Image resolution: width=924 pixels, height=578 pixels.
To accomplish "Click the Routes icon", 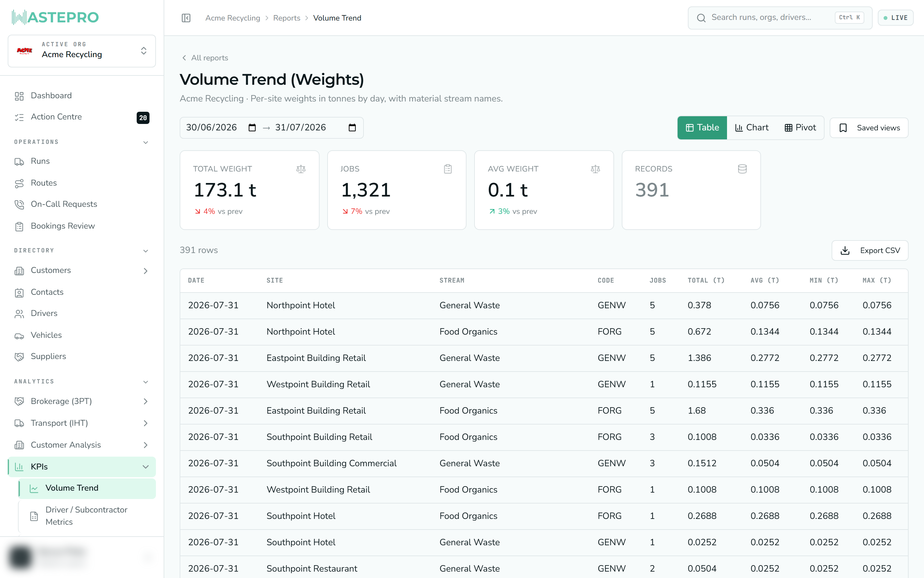I will (19, 183).
